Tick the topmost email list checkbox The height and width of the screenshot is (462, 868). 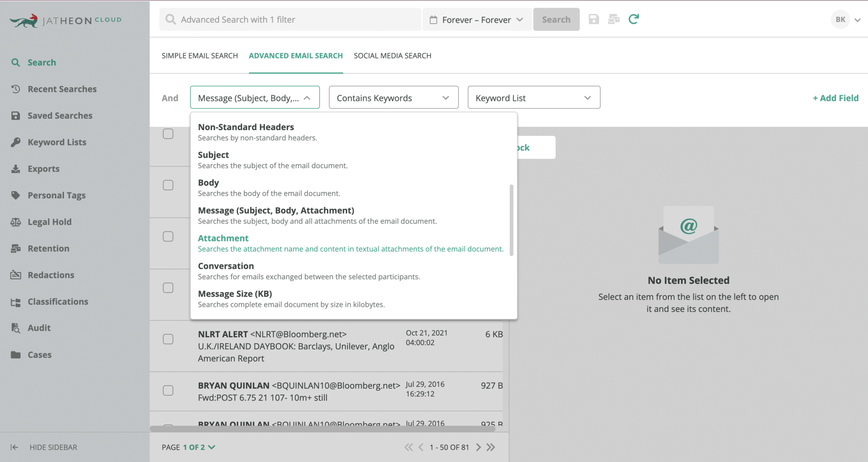168,134
